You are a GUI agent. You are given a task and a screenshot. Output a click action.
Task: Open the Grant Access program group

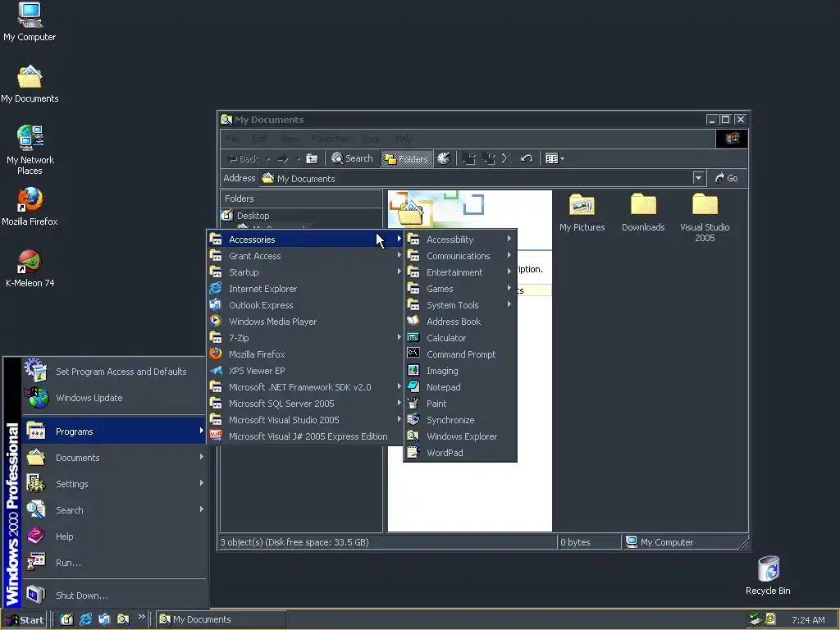(305, 256)
